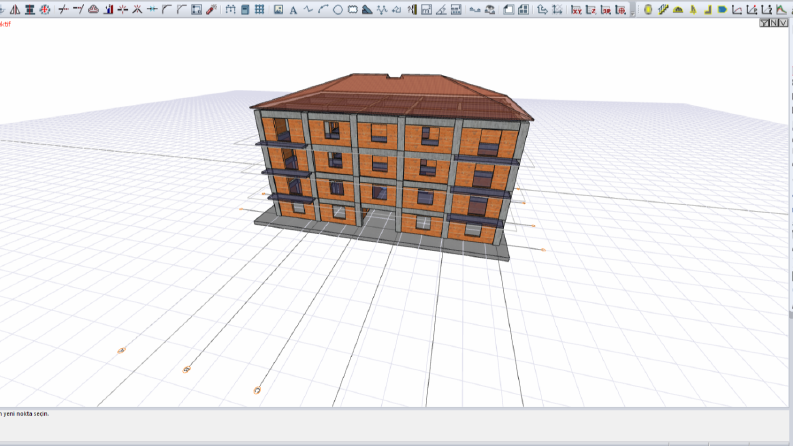Image resolution: width=793 pixels, height=446 pixels.
Task: Select the Arc drawing tool
Action: 323,9
